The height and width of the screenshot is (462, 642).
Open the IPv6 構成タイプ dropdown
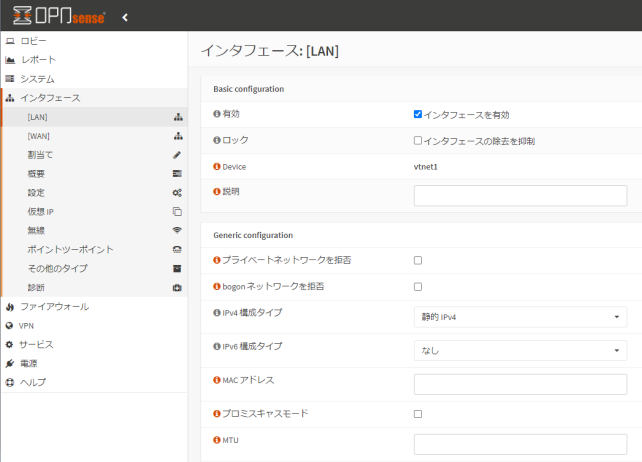[520, 351]
